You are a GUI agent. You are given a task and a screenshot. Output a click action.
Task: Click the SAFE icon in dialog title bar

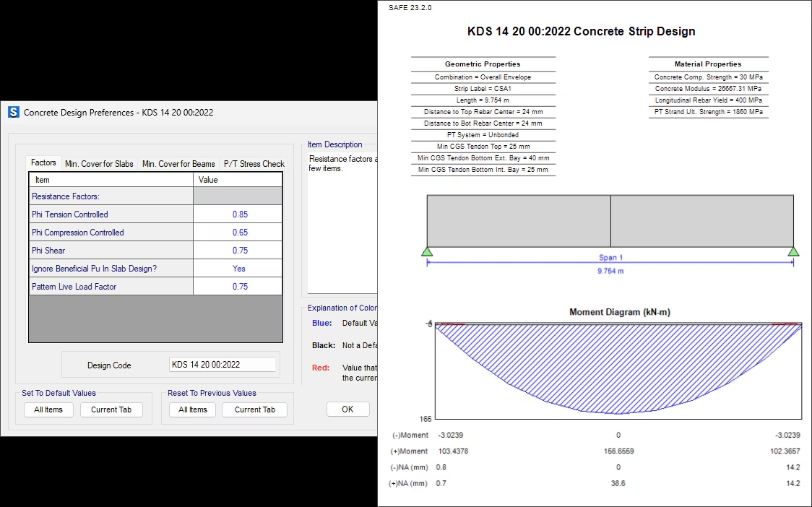[x=14, y=112]
